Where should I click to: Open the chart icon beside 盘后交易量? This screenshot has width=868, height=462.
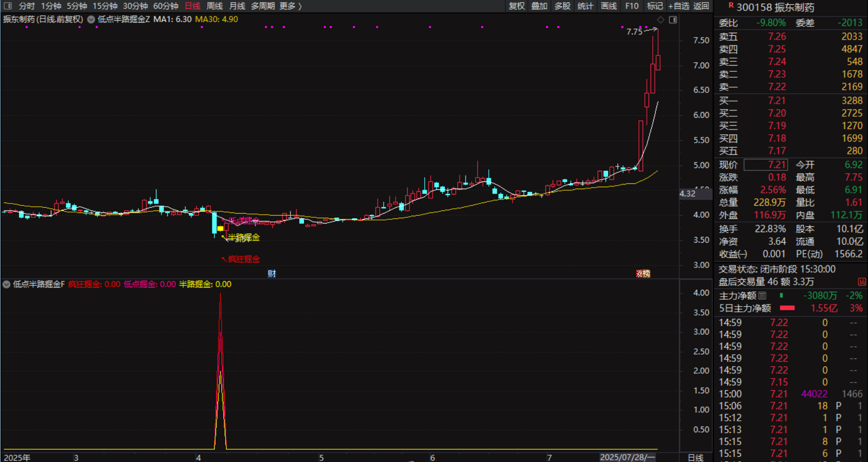point(862,282)
